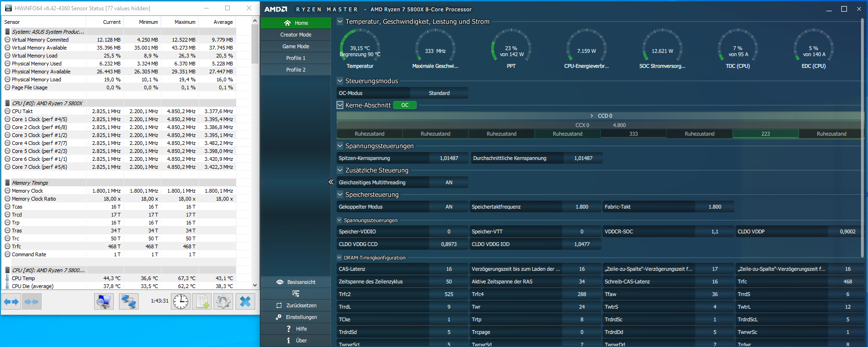Click Zurücksetzen in the sidebar
This screenshot has width=868, height=347.
[x=296, y=305]
